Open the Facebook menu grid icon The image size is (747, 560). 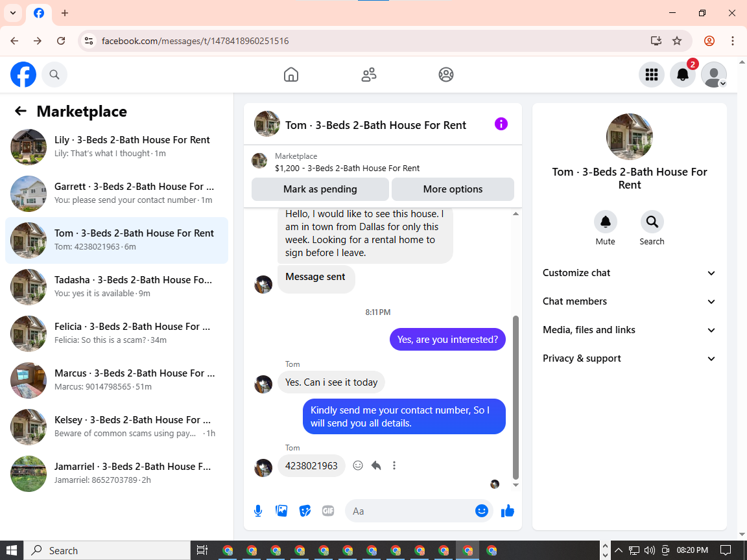651,75
